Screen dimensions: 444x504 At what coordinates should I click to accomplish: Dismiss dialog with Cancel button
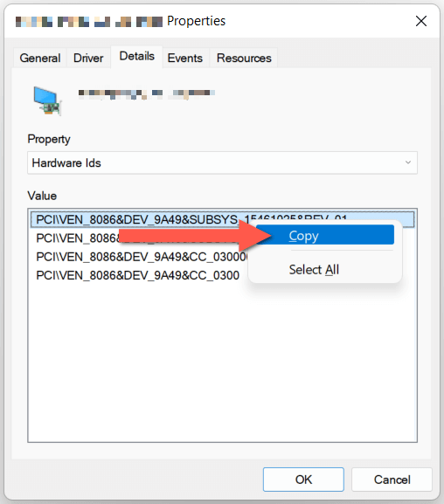392,480
